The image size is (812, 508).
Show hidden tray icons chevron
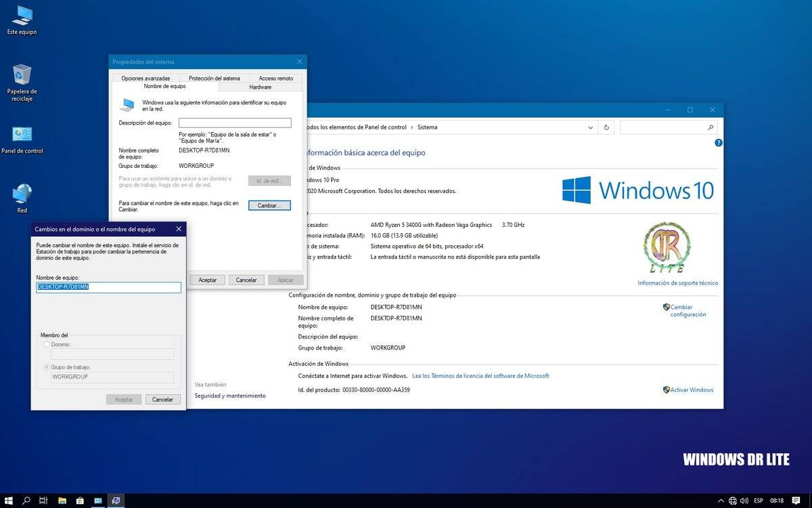pos(720,501)
